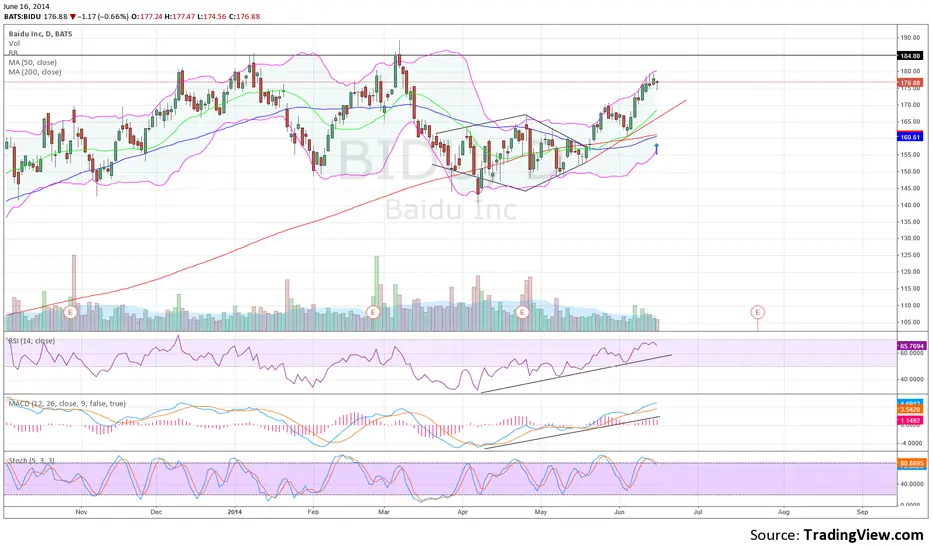Viewport: 932px width, 550px height.
Task: Click the close value C:176.88
Action: (x=244, y=17)
